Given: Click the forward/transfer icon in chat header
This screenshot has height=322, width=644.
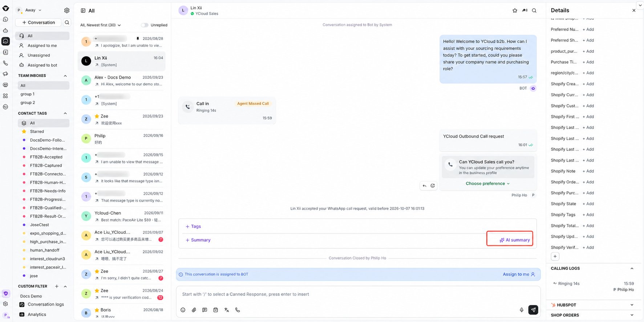Looking at the screenshot, I should [525, 11].
